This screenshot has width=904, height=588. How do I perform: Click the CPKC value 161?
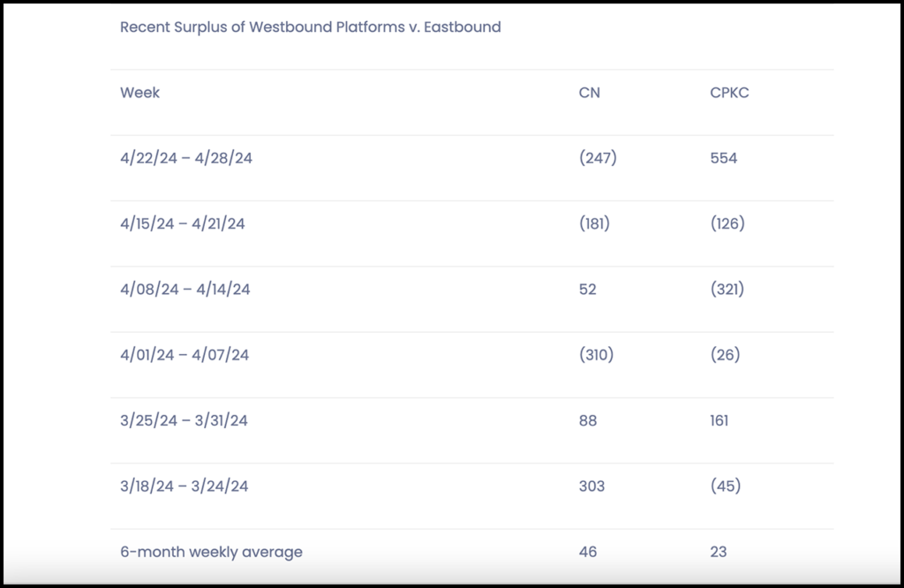(719, 421)
